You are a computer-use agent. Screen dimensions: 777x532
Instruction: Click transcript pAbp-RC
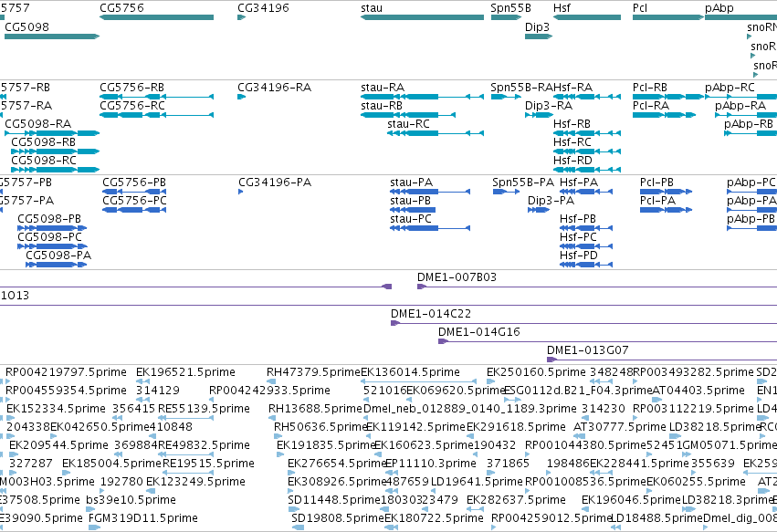(x=740, y=97)
